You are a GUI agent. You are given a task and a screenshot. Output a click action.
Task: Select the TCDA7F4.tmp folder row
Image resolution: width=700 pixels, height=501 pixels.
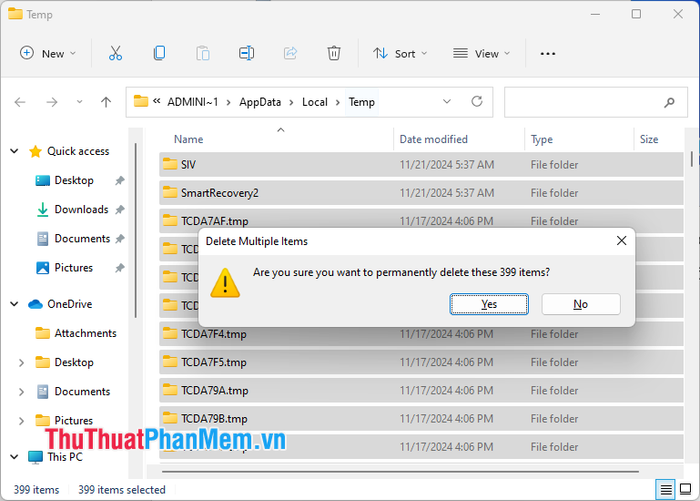point(421,334)
